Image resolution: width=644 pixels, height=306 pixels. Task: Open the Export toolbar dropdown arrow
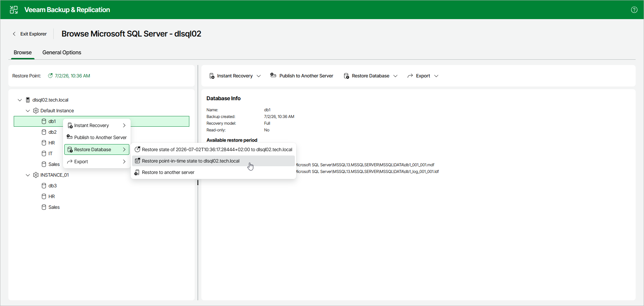[x=436, y=76]
